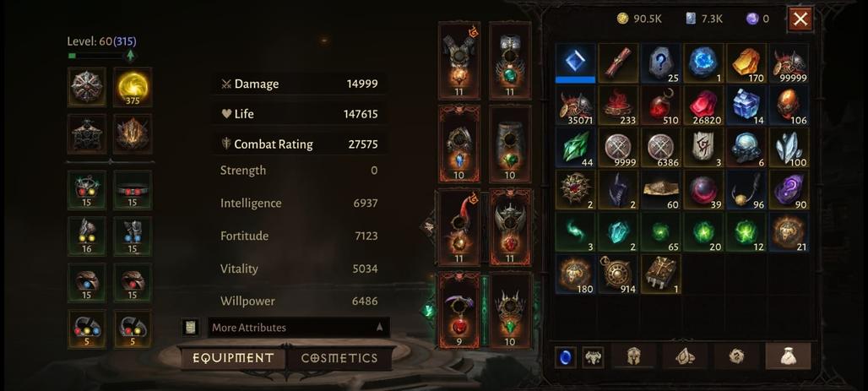Select the mystery stone with question mark
Viewport: 868px width, 391px height.
pos(661,63)
